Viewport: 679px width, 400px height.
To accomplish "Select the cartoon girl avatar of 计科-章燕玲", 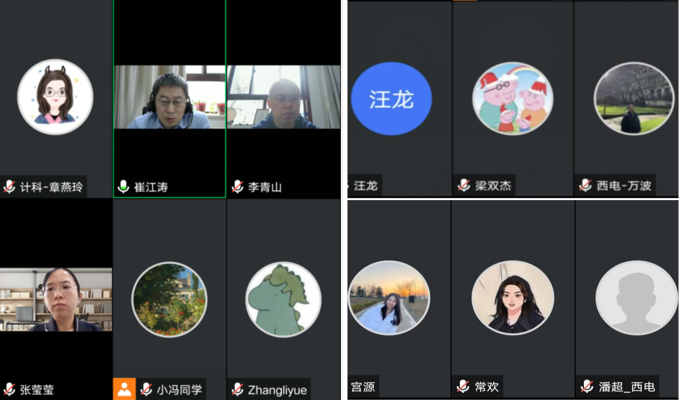I will [55, 98].
